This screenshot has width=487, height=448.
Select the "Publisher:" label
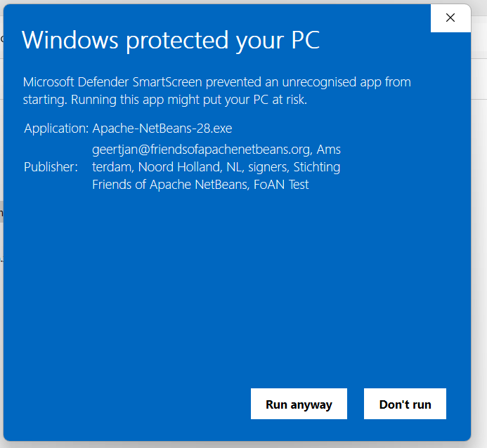tap(51, 167)
